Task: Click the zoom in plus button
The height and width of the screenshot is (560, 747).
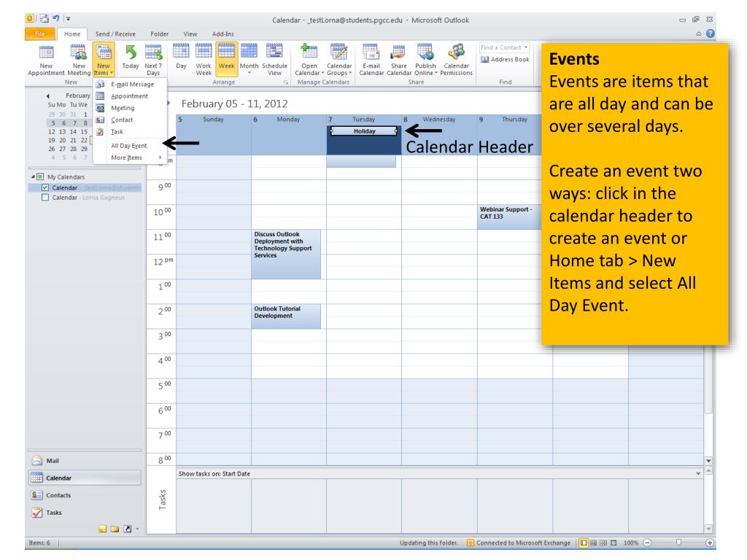Action: (x=709, y=542)
